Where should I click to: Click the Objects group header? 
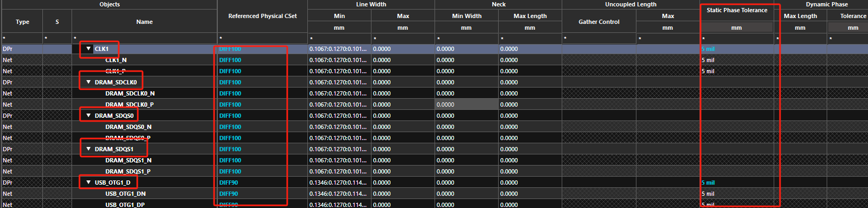[x=110, y=4]
